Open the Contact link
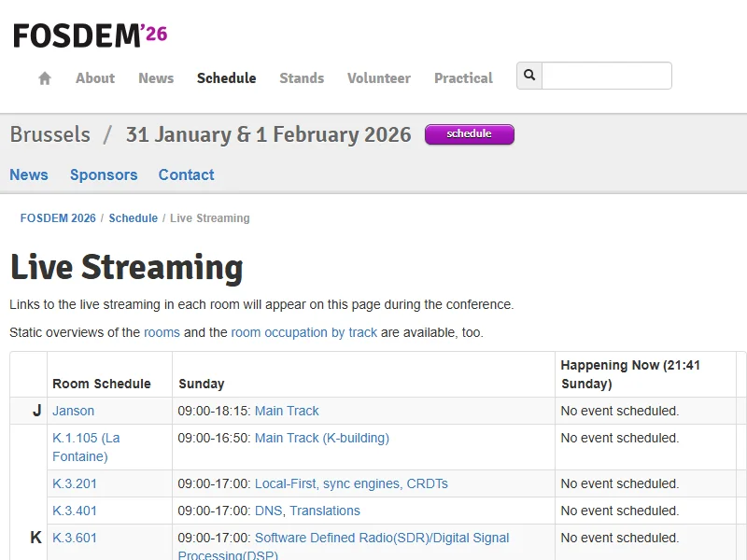Screen dimensions: 747x560 point(186,175)
